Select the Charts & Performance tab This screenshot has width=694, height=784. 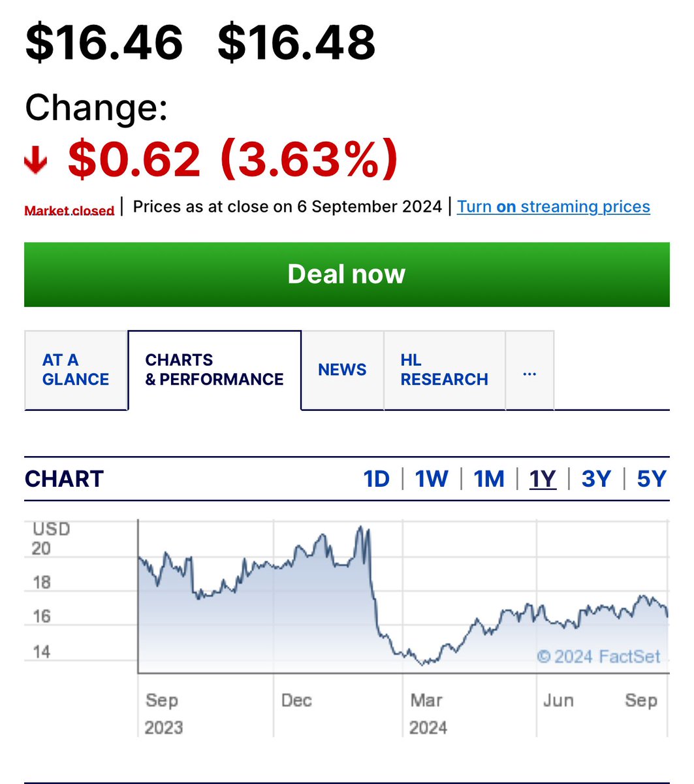pos(215,370)
